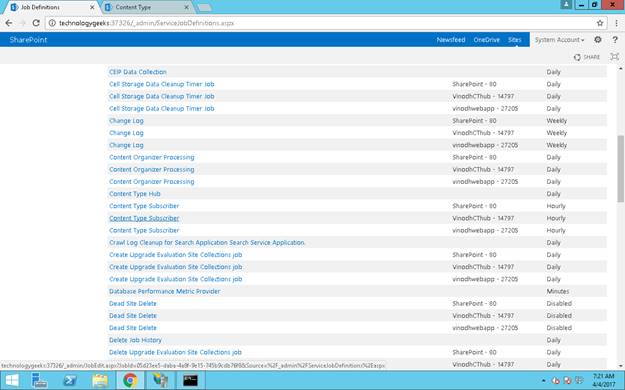Open Content Type Subscriber for VinodhCThub - 14797
The width and height of the screenshot is (625, 390).
point(144,218)
